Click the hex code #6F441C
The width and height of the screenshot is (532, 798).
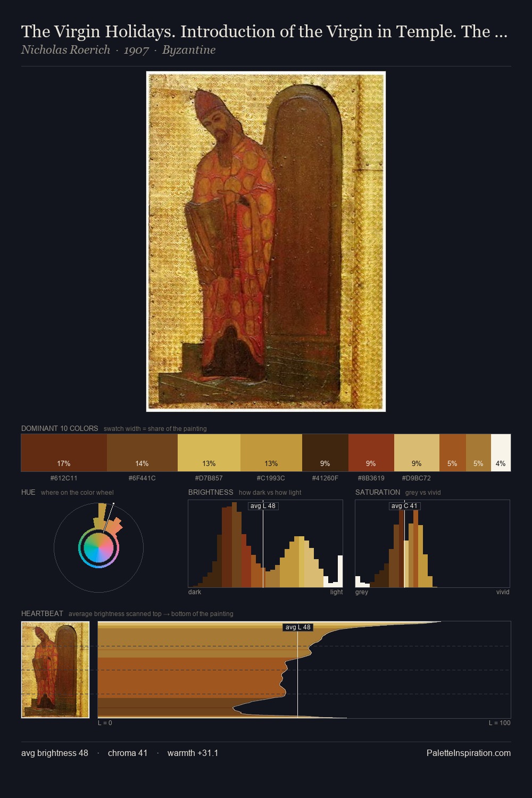coord(142,478)
